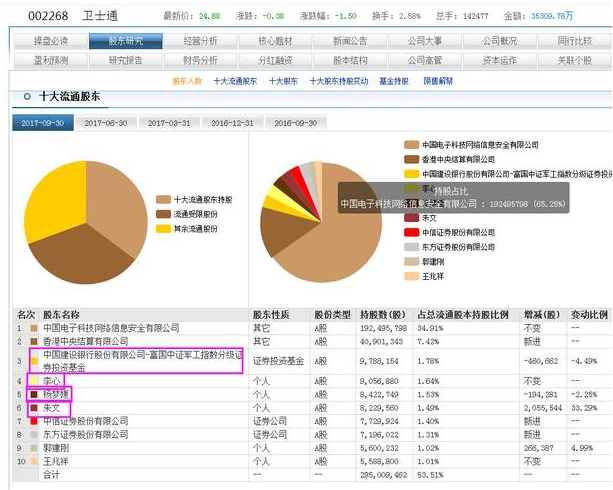
Task: Open the 操盘必读 section
Action: pos(51,41)
